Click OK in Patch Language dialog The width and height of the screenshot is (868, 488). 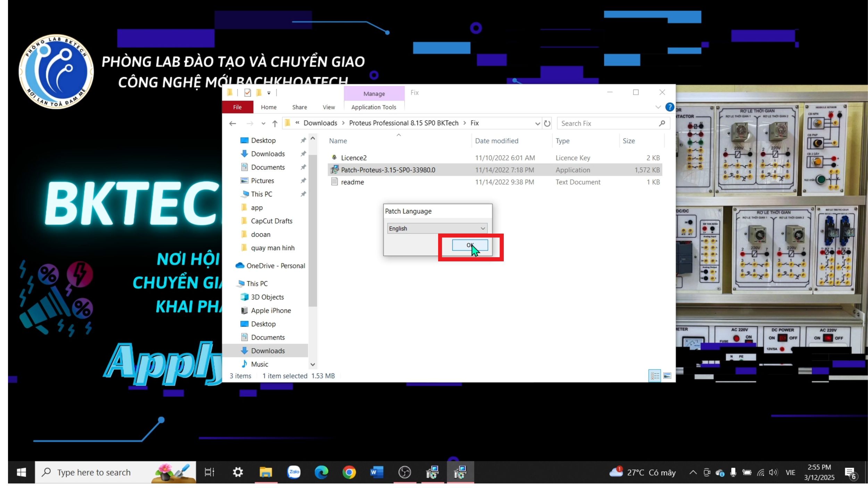(470, 245)
